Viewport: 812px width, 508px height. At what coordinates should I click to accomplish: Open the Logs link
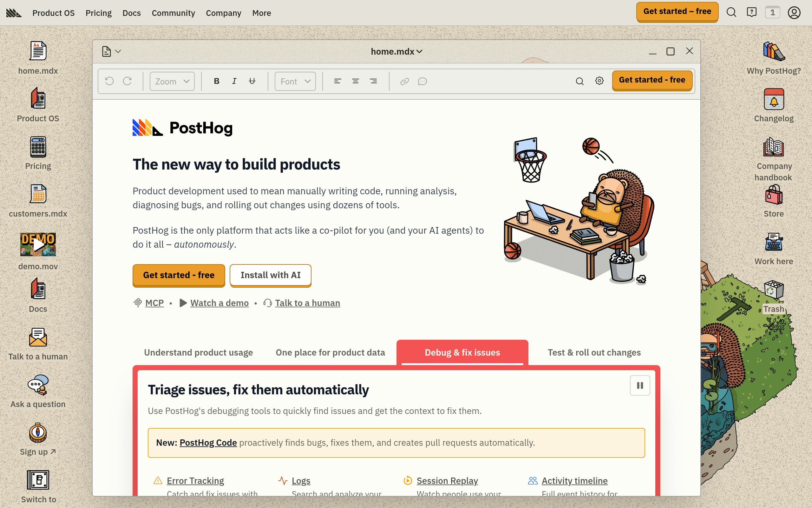[x=301, y=480]
